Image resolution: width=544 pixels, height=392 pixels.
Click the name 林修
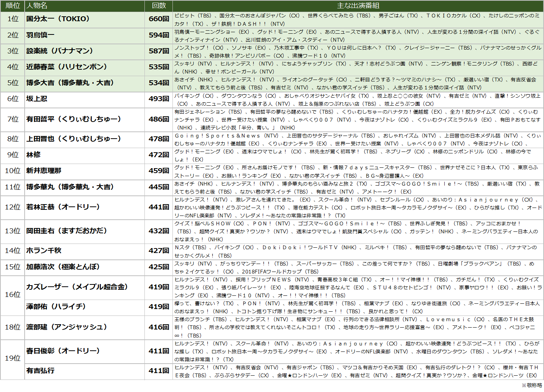click(x=33, y=155)
